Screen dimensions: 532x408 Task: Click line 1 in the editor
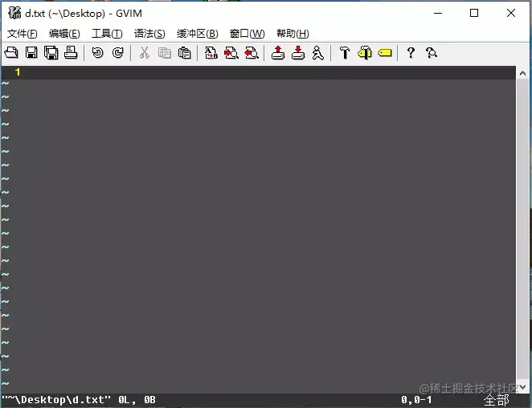(x=259, y=72)
